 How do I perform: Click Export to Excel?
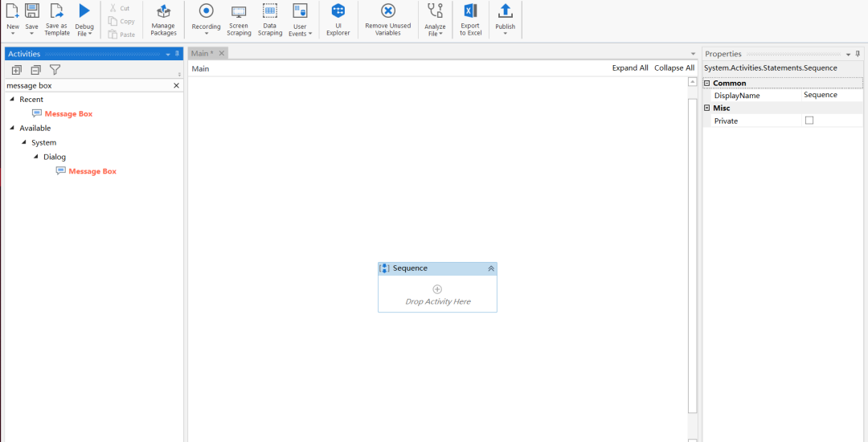[470, 20]
